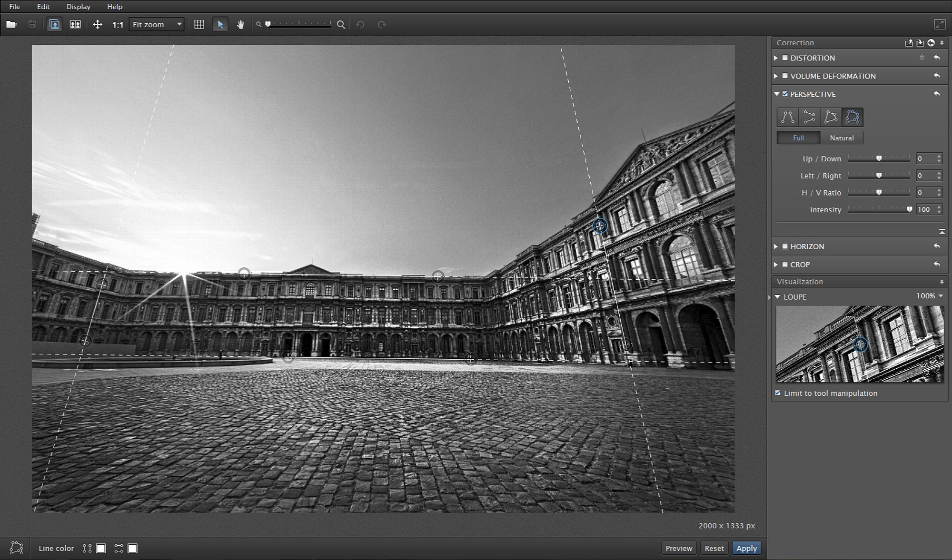
Task: Click the zoom in magnifier icon
Action: coord(341,24)
